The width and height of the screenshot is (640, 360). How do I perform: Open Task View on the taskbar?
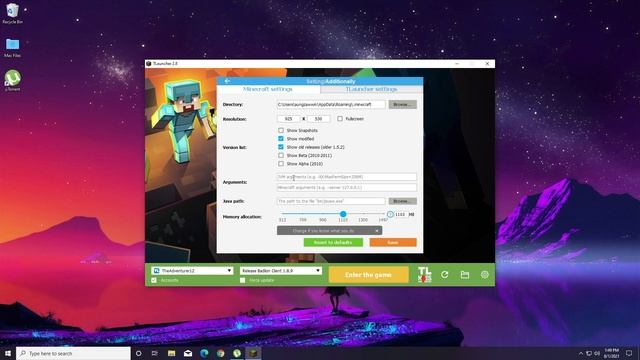point(155,353)
